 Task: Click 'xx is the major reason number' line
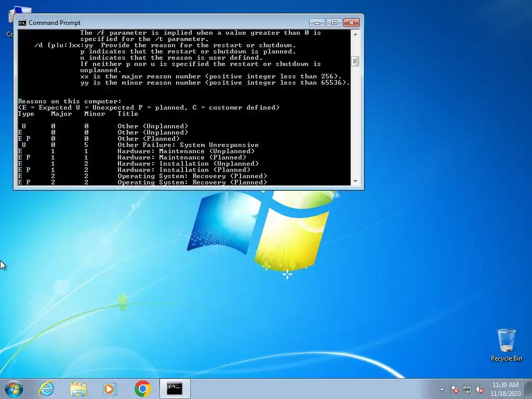211,76
